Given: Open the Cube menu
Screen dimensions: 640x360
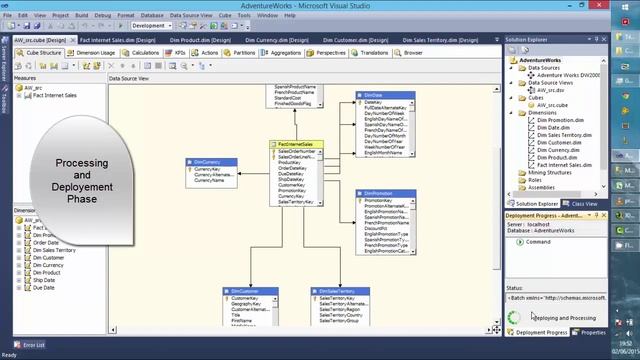Looking at the screenshot, I should [x=225, y=16].
